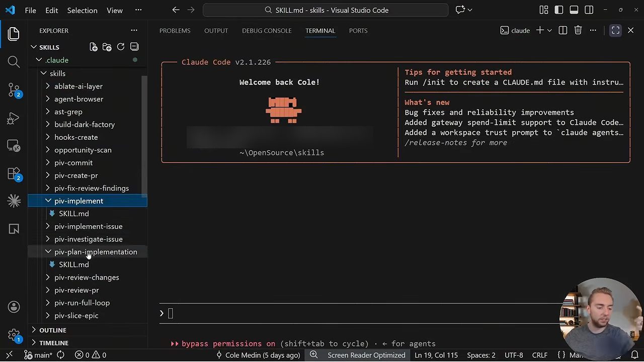Open the Manage gear in activity bar

pos(14,335)
